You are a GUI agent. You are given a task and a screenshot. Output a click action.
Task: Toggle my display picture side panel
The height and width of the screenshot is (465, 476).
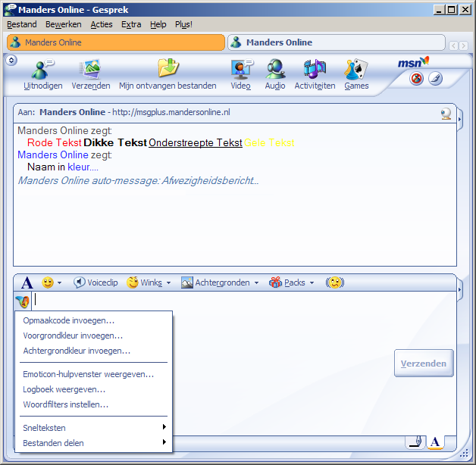(459, 289)
